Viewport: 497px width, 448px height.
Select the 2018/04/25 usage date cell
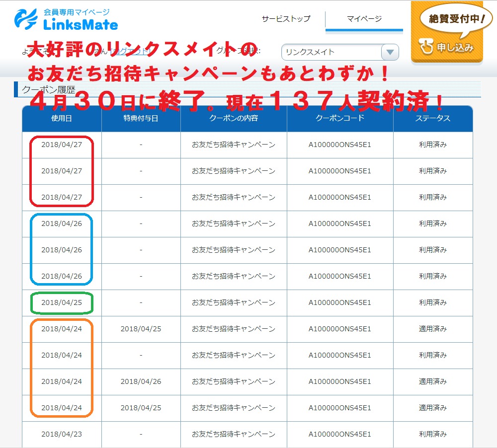62,302
